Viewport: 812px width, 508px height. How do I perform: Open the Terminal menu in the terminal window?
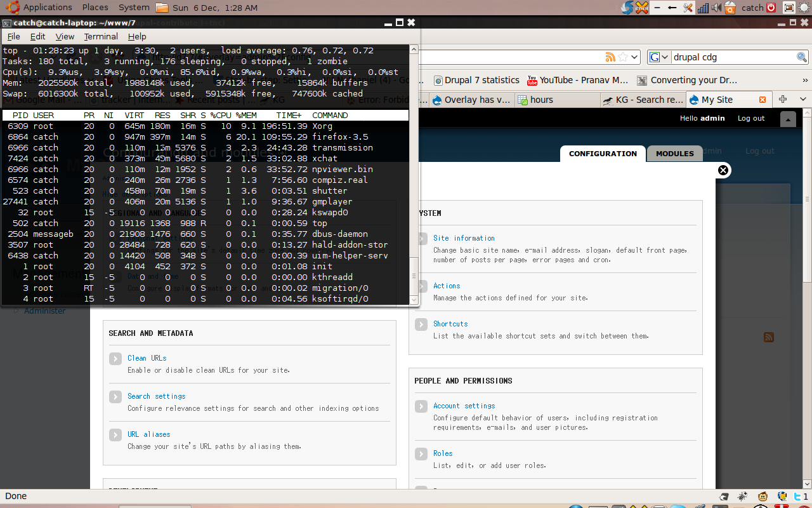click(100, 36)
